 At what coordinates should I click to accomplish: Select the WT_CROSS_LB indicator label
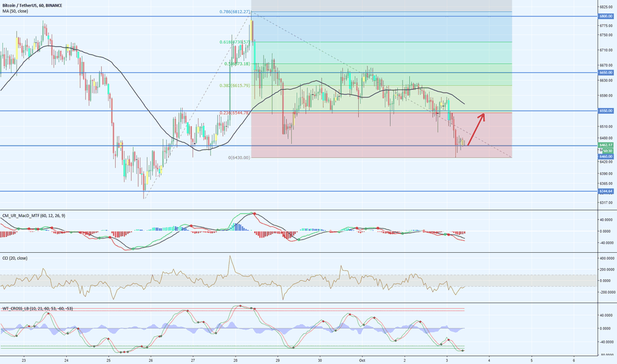pyautogui.click(x=38, y=308)
